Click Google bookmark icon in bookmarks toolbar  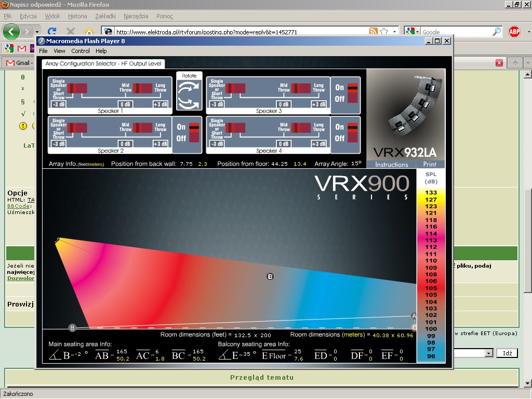pos(9,48)
